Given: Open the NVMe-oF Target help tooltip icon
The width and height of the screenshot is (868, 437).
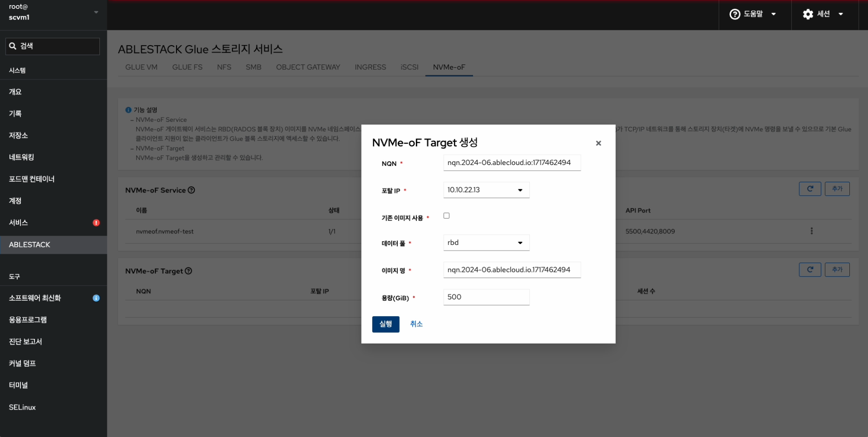Looking at the screenshot, I should click(x=189, y=271).
